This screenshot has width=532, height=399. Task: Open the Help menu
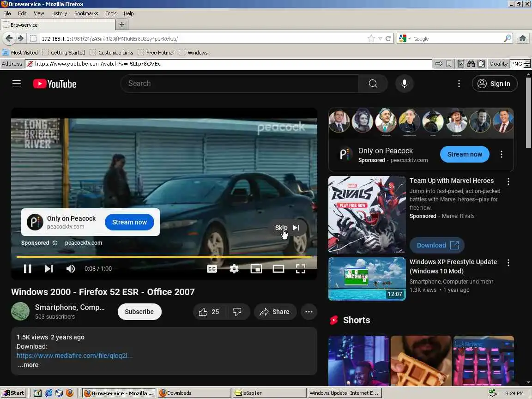pyautogui.click(x=128, y=13)
